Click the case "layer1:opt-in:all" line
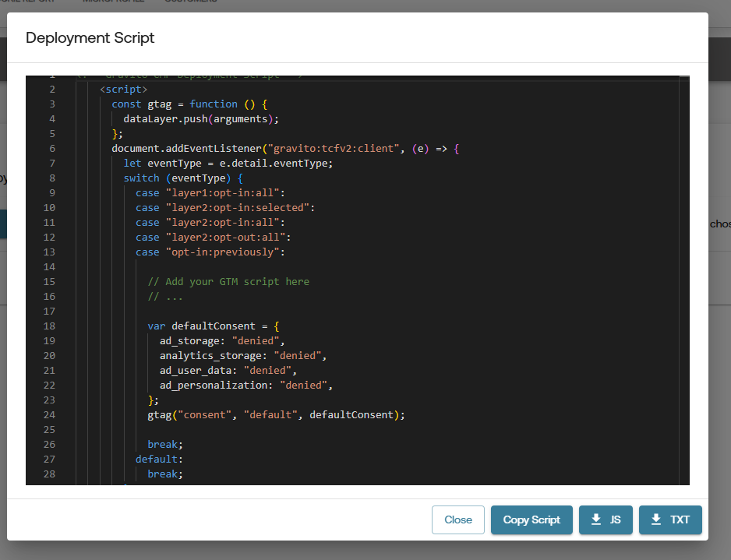Image resolution: width=731 pixels, height=560 pixels. click(210, 193)
